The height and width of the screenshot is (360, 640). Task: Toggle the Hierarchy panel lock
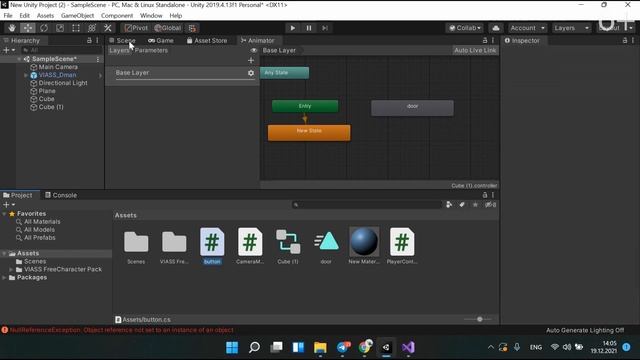click(89, 40)
